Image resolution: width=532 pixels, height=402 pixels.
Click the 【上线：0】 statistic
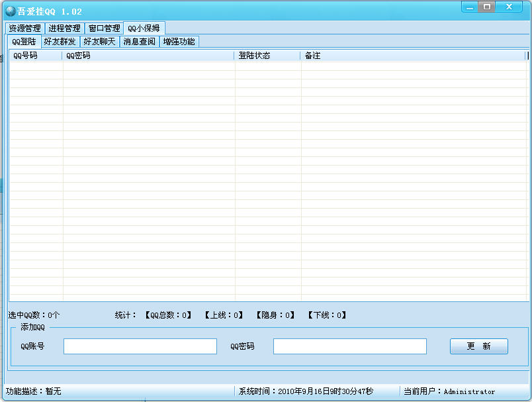coord(224,315)
